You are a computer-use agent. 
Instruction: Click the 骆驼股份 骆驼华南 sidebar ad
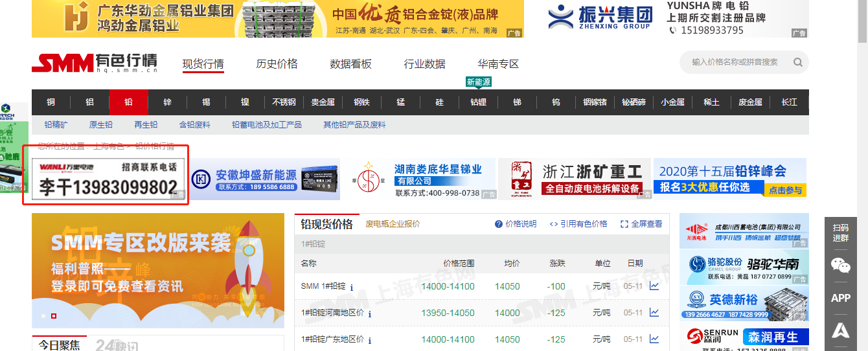[x=744, y=266]
